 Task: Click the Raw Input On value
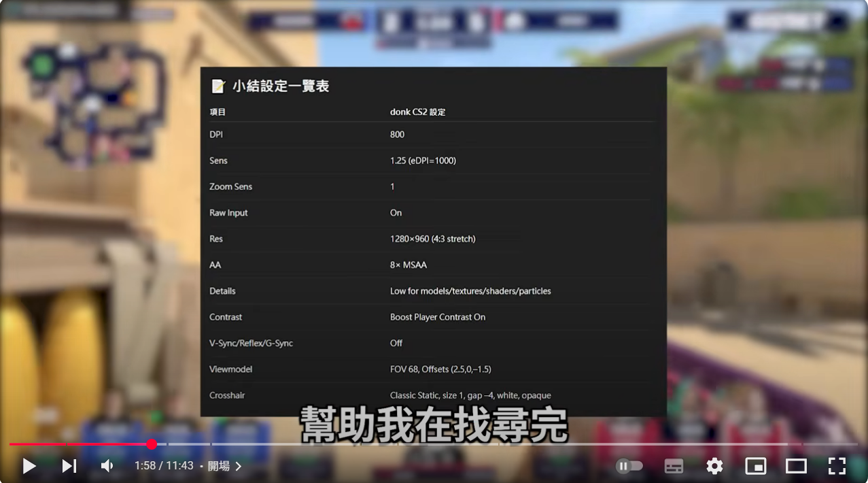396,213
